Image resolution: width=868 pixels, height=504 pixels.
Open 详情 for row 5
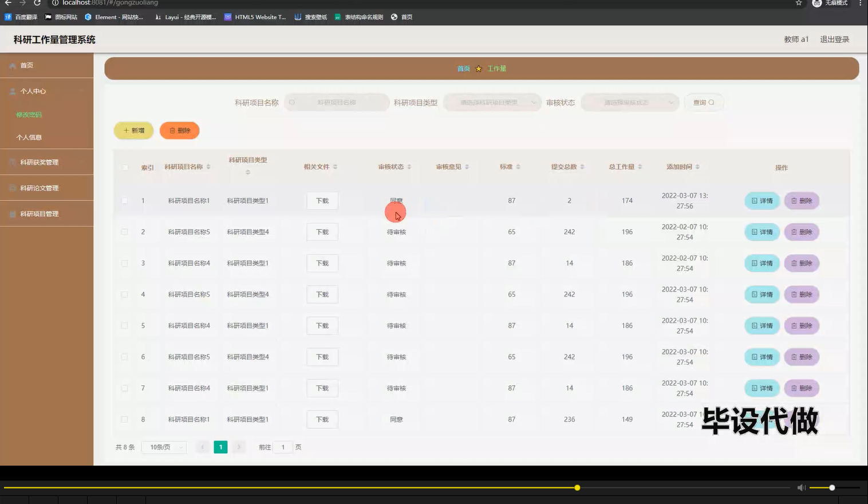point(762,326)
